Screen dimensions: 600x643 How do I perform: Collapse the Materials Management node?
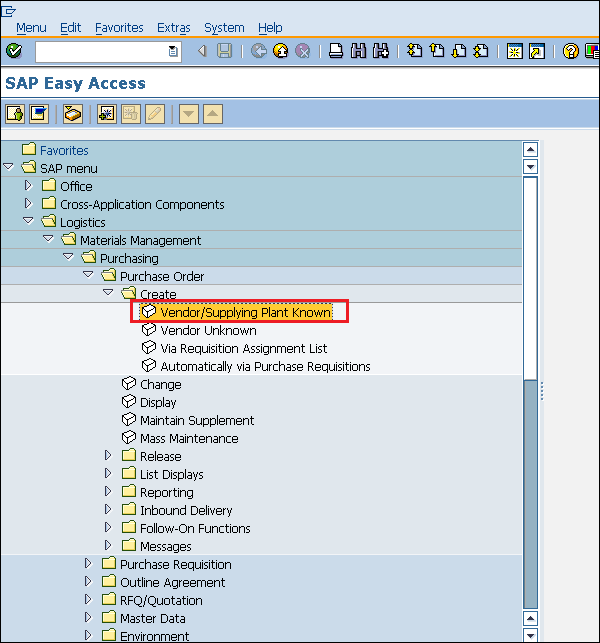point(48,239)
